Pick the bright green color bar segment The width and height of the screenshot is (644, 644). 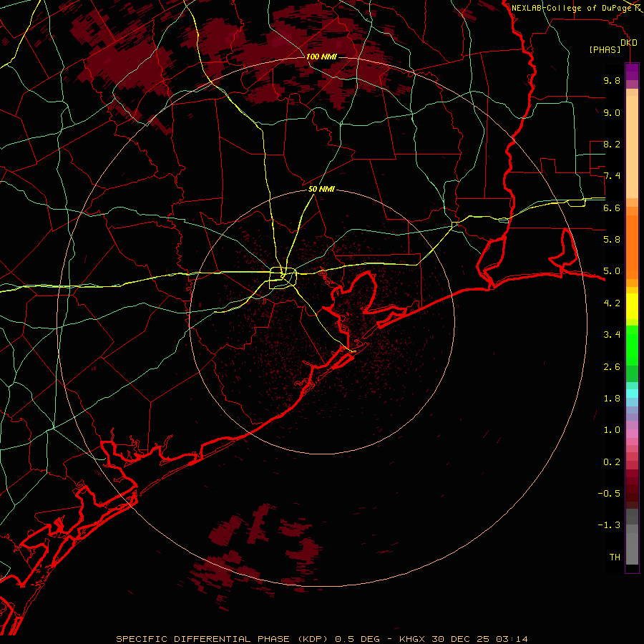coord(632,345)
